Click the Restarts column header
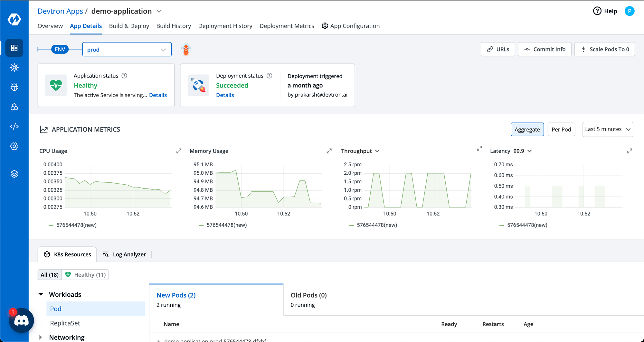Viewport: 644px width, 342px height. [x=493, y=324]
